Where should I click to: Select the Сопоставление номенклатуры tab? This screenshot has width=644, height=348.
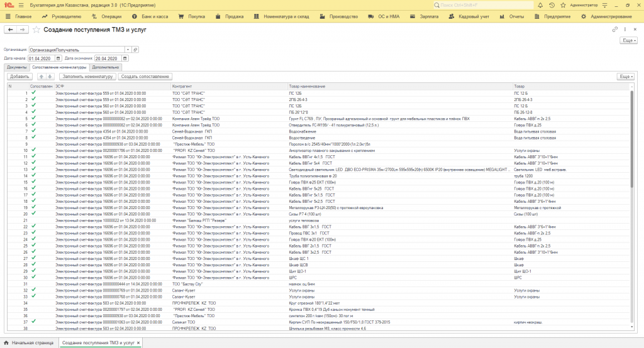point(59,67)
